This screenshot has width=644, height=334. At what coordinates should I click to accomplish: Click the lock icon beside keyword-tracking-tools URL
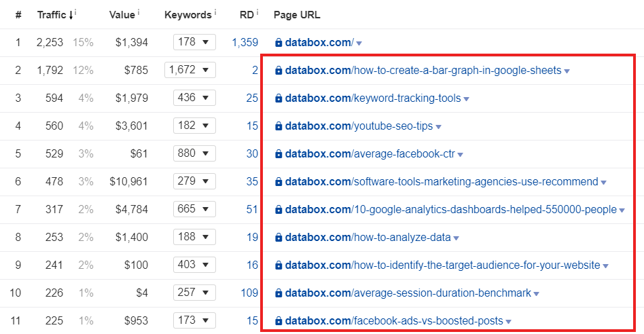[278, 98]
